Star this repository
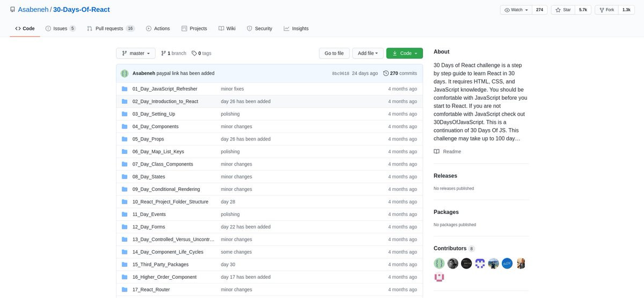 (563, 10)
